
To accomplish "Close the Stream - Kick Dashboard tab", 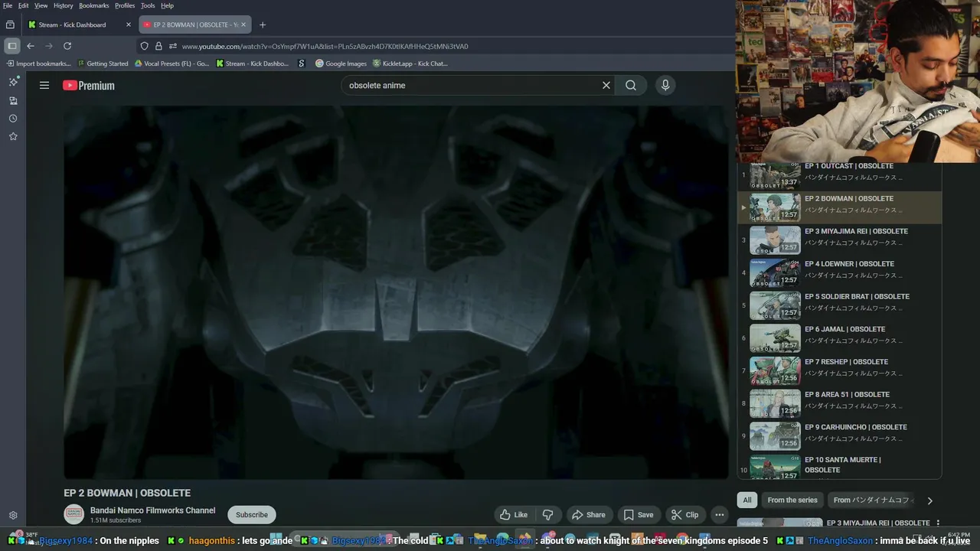I will pos(129,24).
